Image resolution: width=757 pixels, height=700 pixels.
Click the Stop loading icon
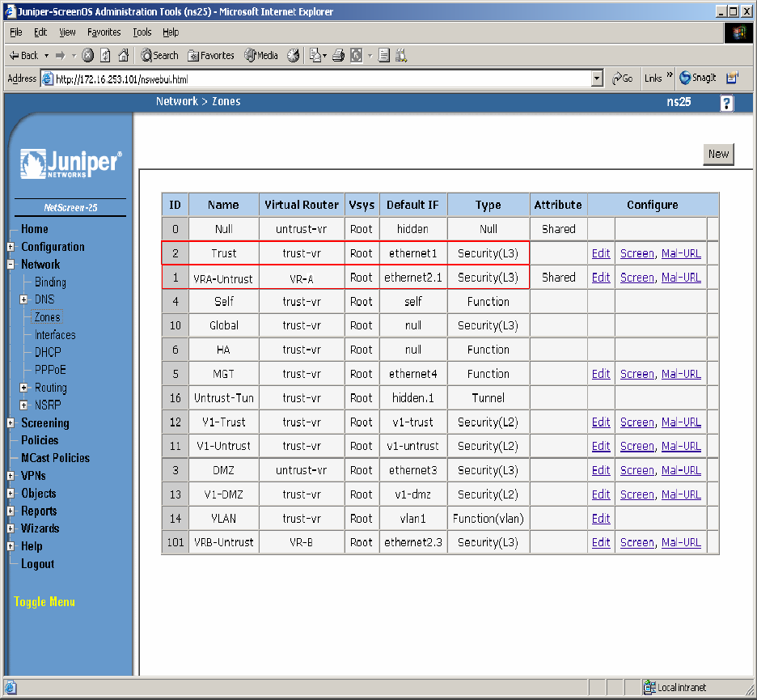point(87,56)
